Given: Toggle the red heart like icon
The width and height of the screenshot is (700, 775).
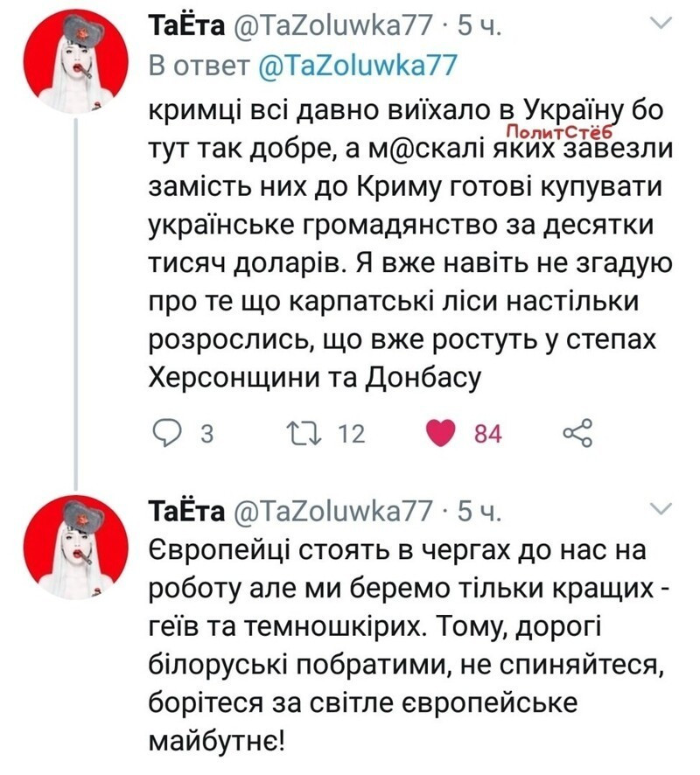Looking at the screenshot, I should [x=445, y=434].
